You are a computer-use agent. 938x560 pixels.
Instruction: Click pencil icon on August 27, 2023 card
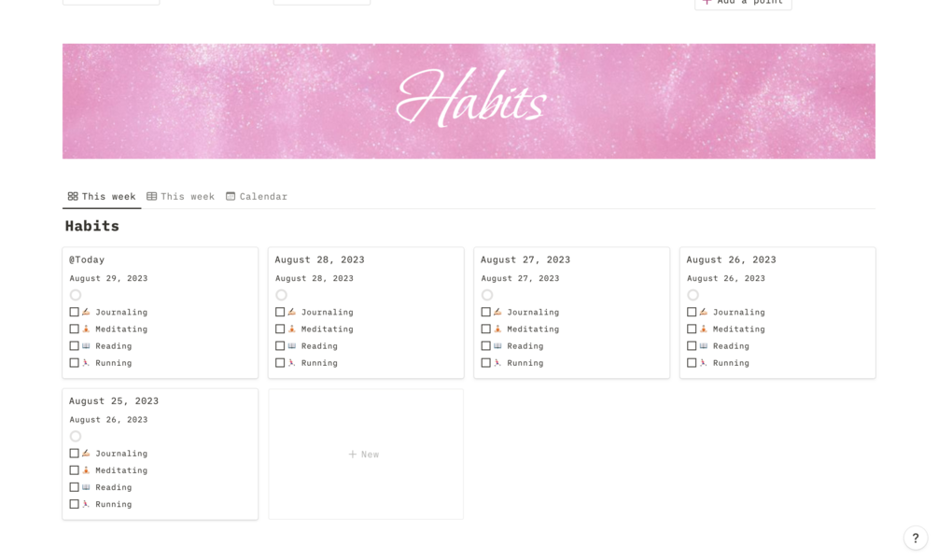[x=497, y=312]
